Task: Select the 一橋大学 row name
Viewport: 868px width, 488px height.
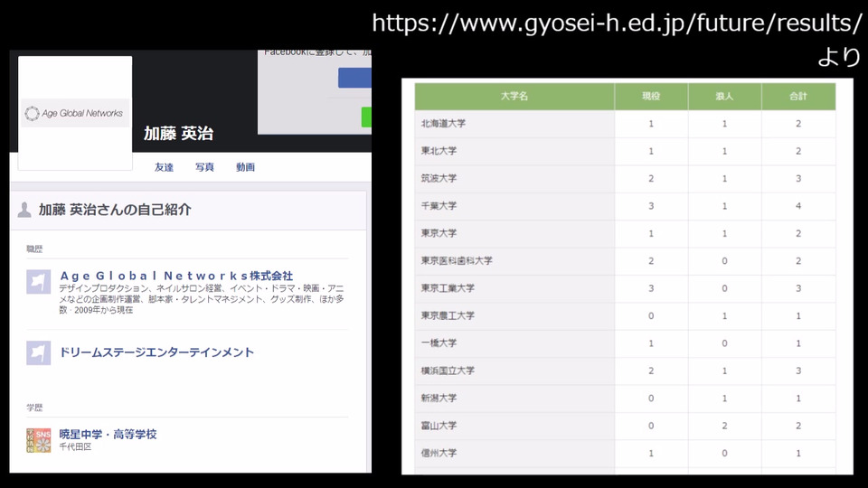Action: [x=439, y=343]
